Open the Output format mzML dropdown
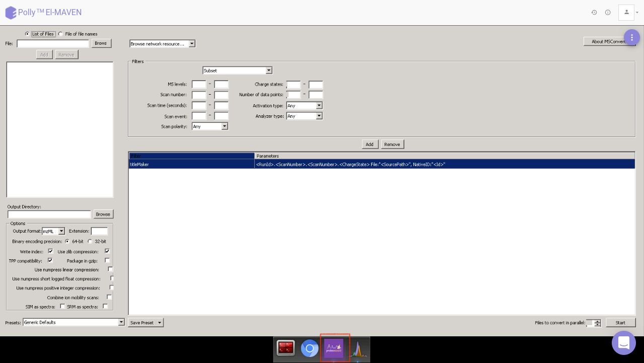The height and width of the screenshot is (363, 644). pos(54,231)
